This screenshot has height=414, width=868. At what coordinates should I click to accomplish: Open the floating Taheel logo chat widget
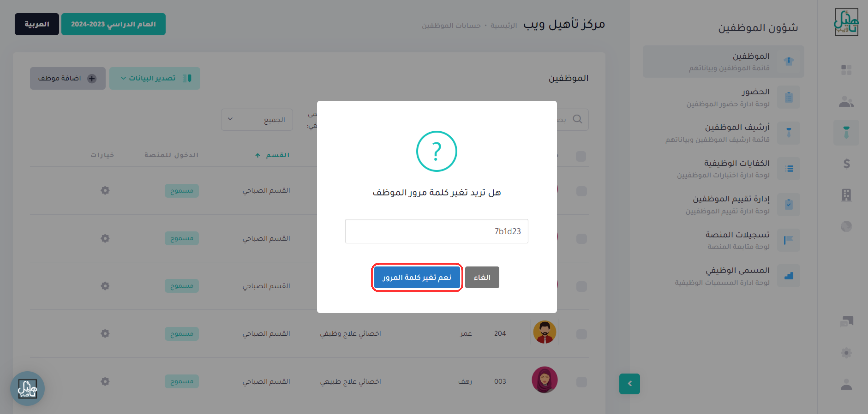(x=27, y=388)
